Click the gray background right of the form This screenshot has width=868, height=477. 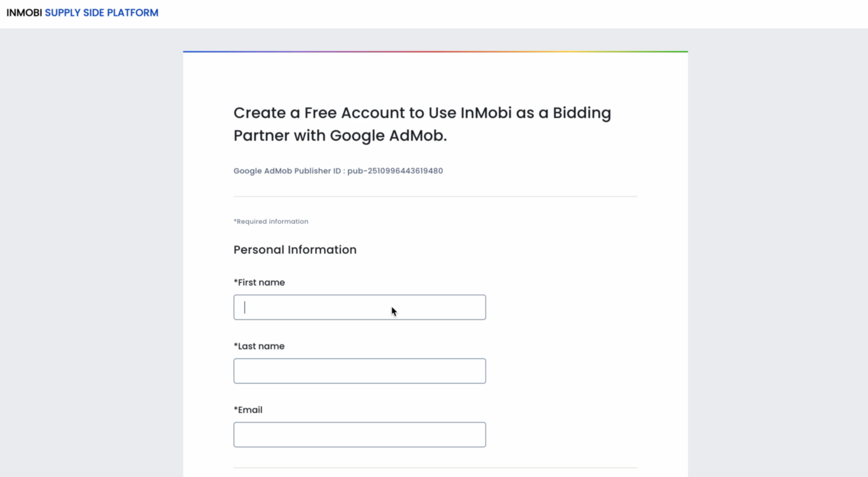pos(778,253)
